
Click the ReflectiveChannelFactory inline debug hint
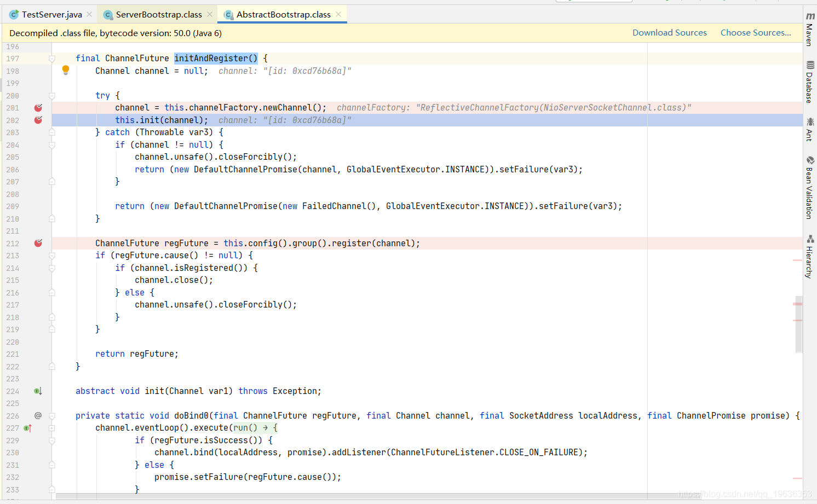pyautogui.click(x=514, y=108)
